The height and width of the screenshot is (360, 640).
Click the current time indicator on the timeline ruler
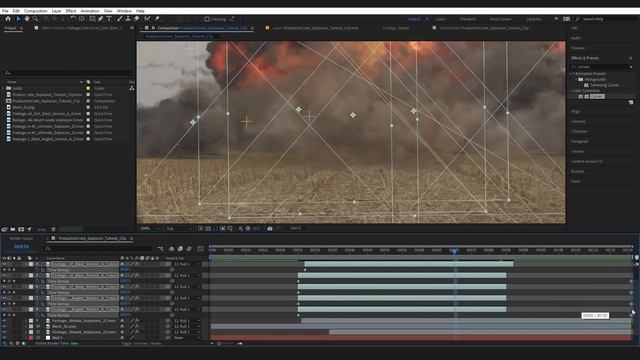454,251
